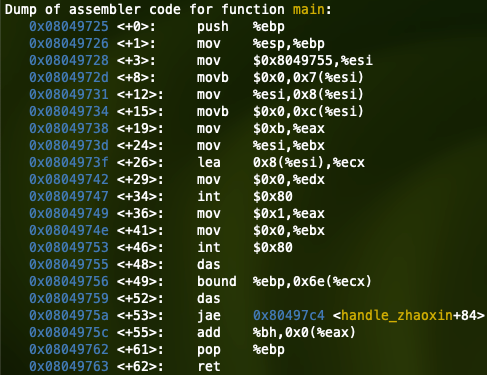The image size is (487, 375).
Task: Click the bound %ebp,0x6e(%ecx) instruction
Action: pos(284,281)
